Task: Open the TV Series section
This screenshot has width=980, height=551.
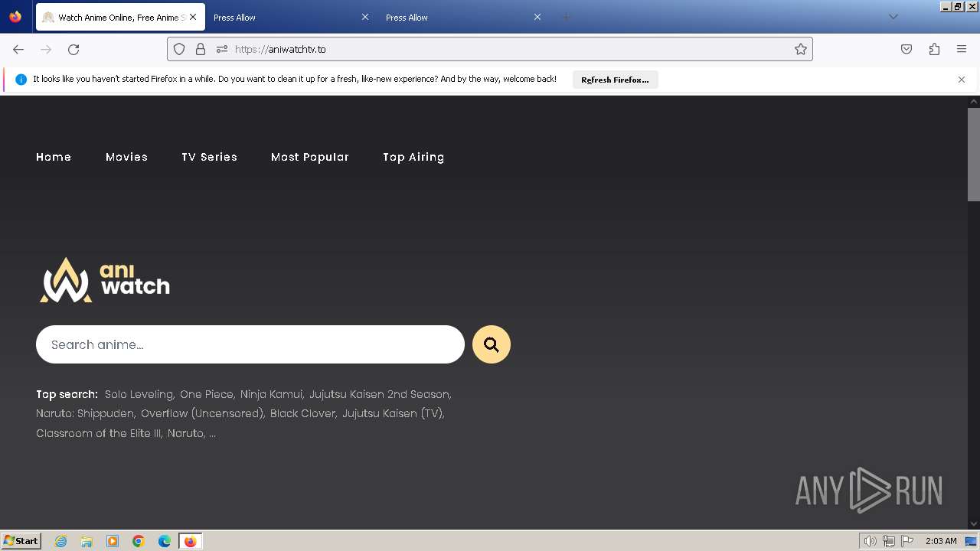Action: (209, 157)
